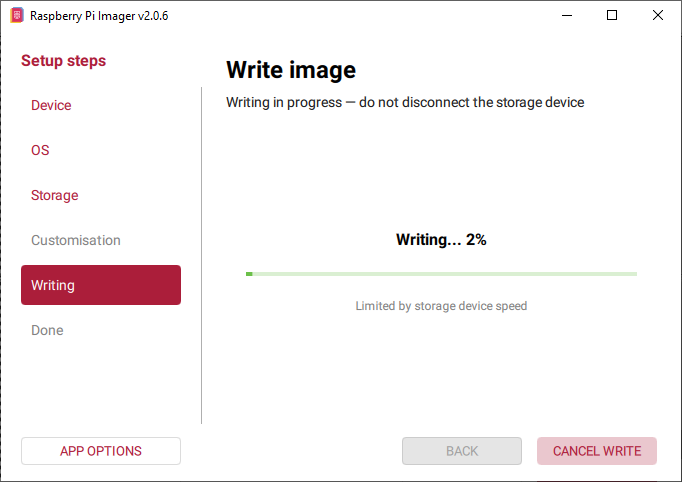Click the highlighted Writing step
Screen dimensions: 682x482
[x=101, y=285]
